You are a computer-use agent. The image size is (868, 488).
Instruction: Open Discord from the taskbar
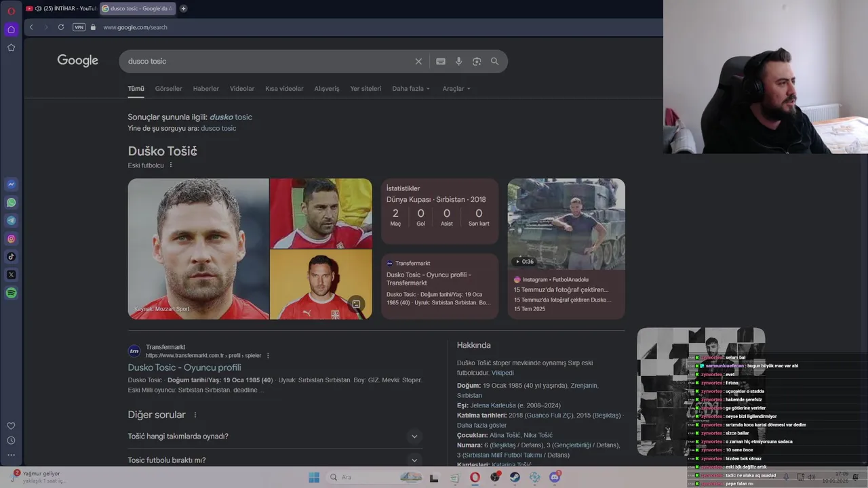(555, 477)
